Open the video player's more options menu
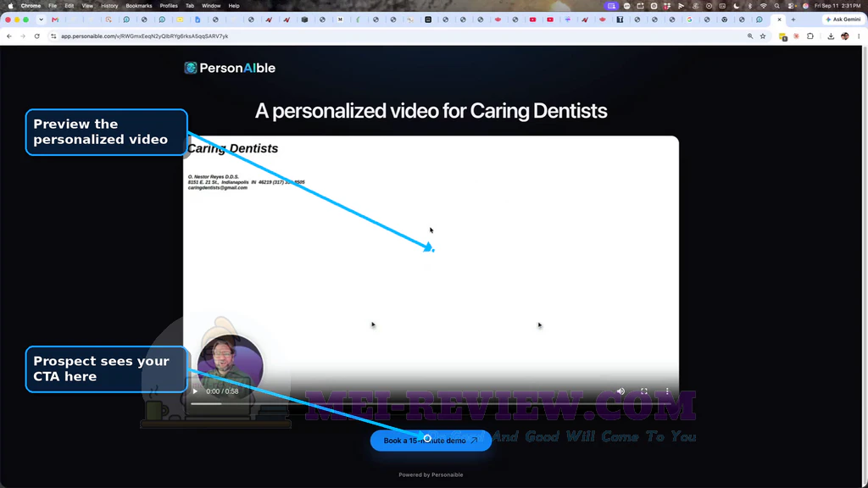The image size is (868, 488). (x=667, y=391)
